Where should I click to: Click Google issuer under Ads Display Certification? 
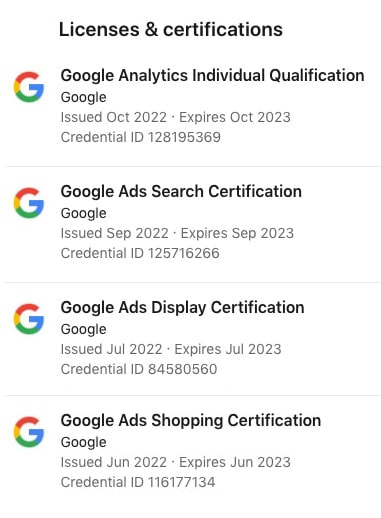83,330
